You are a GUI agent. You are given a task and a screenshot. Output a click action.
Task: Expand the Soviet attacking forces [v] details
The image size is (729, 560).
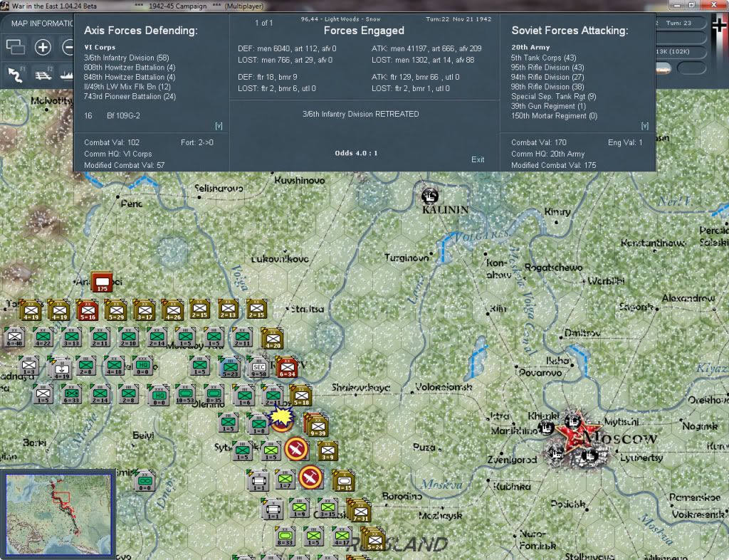tap(645, 126)
